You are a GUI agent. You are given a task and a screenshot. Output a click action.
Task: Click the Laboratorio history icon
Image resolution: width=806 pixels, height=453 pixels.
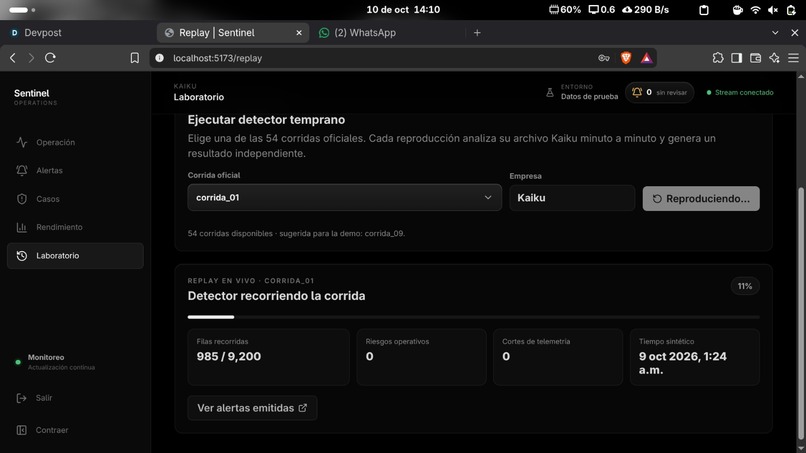click(x=22, y=256)
